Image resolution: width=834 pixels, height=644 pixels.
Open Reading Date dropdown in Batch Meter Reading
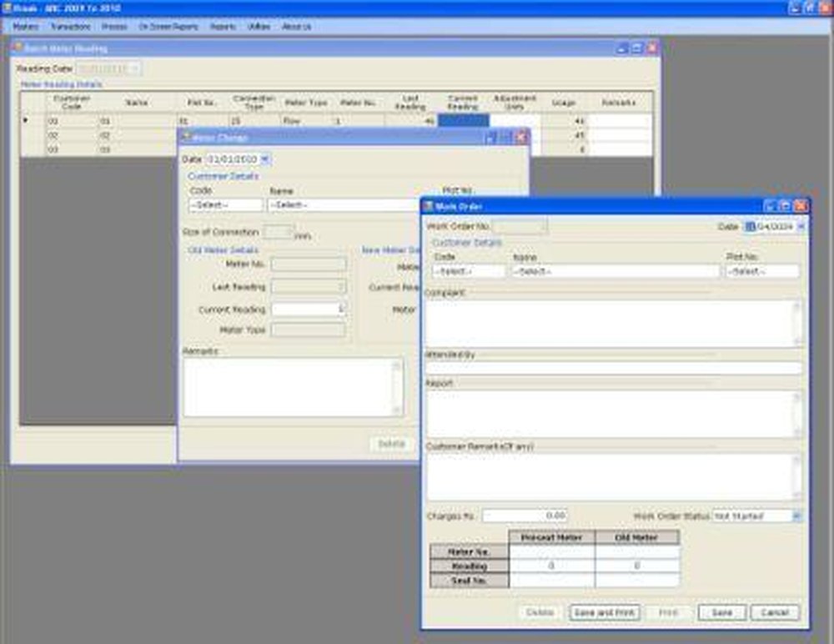click(135, 68)
